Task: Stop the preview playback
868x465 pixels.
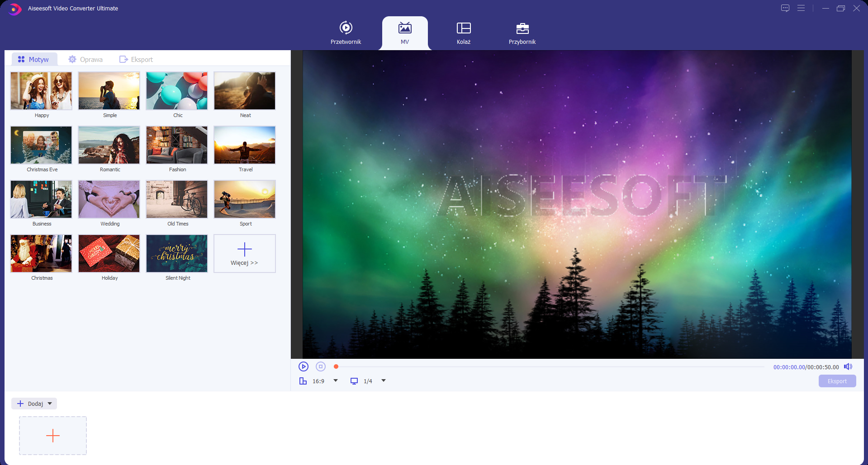Action: click(x=321, y=366)
